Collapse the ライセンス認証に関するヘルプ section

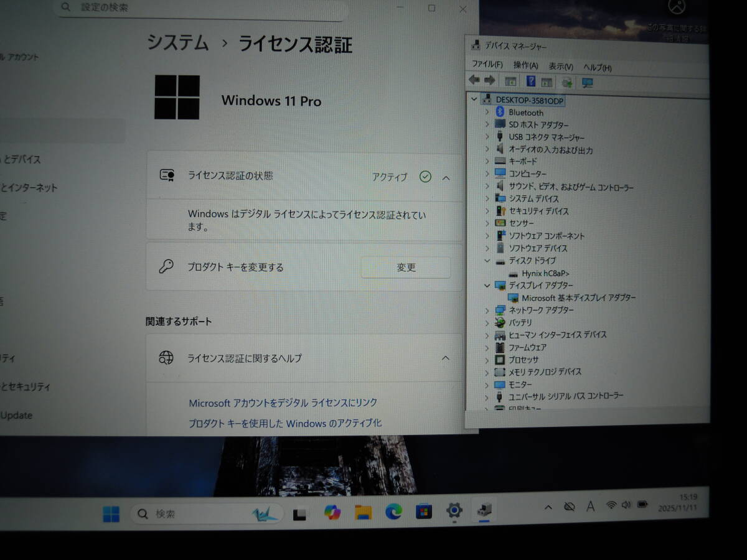click(x=446, y=358)
